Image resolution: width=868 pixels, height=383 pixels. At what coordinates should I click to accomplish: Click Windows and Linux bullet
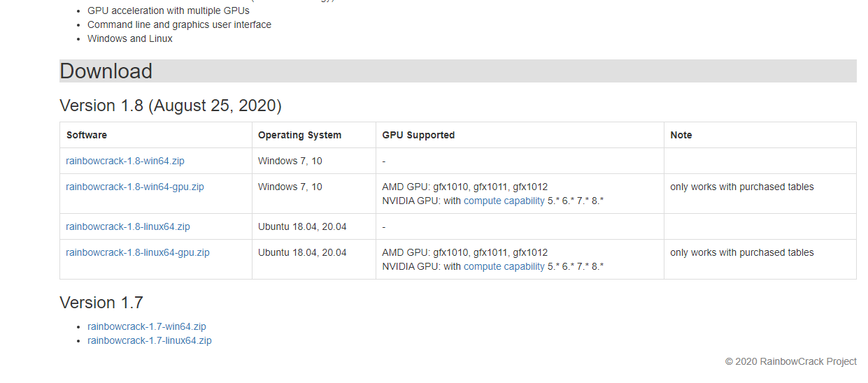[x=130, y=38]
